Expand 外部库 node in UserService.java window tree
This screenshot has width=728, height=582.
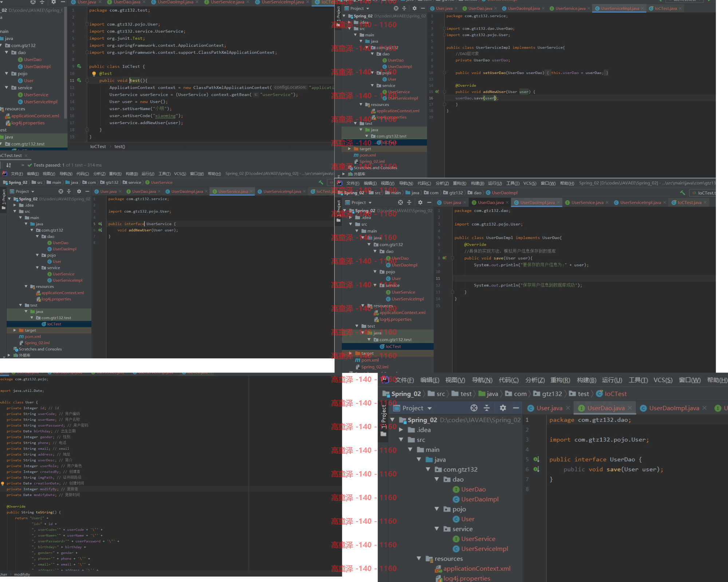click(x=9, y=355)
